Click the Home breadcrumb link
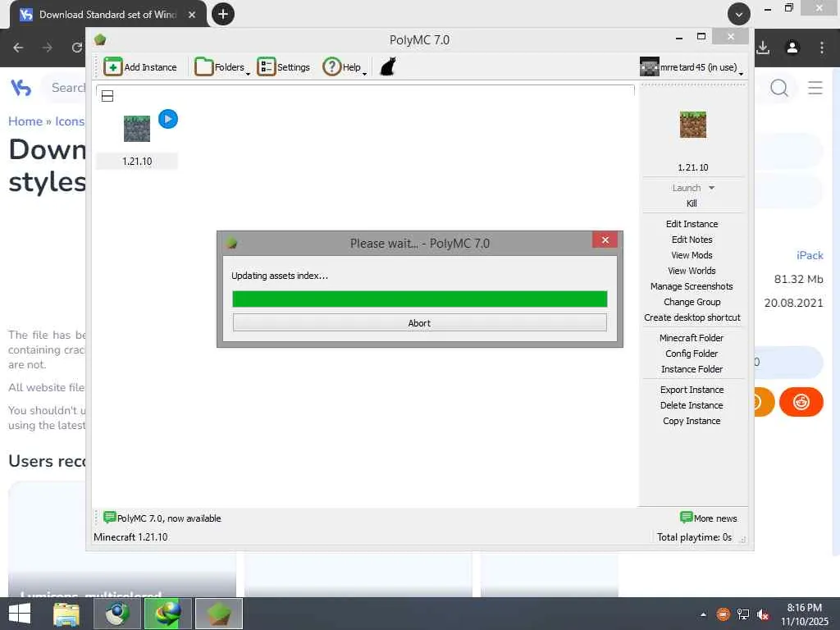This screenshot has height=630, width=840. pos(25,121)
